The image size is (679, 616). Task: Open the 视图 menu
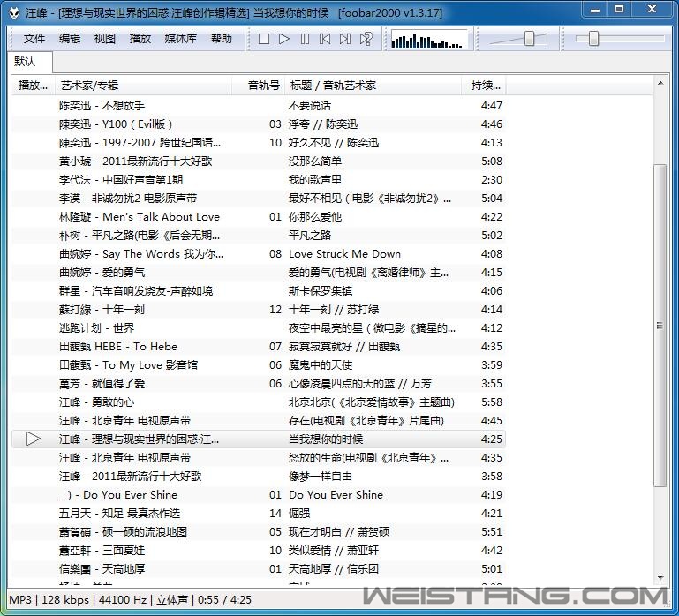(x=105, y=39)
